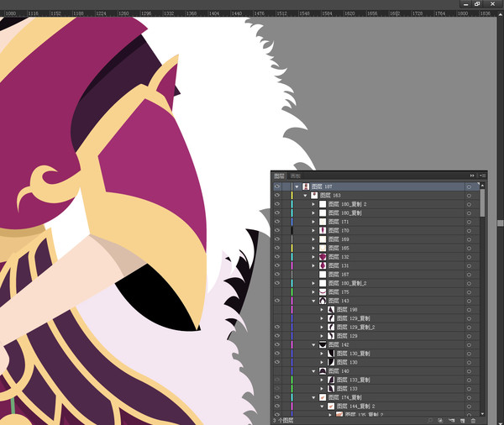Click Layers panel scroll-up arrow
Viewport: 504px width, 425px height.
(x=482, y=186)
